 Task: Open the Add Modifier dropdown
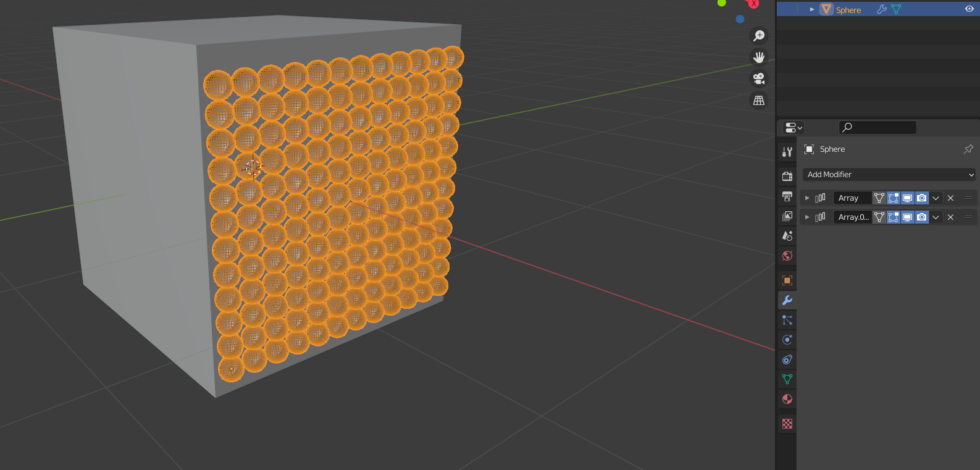coord(889,175)
